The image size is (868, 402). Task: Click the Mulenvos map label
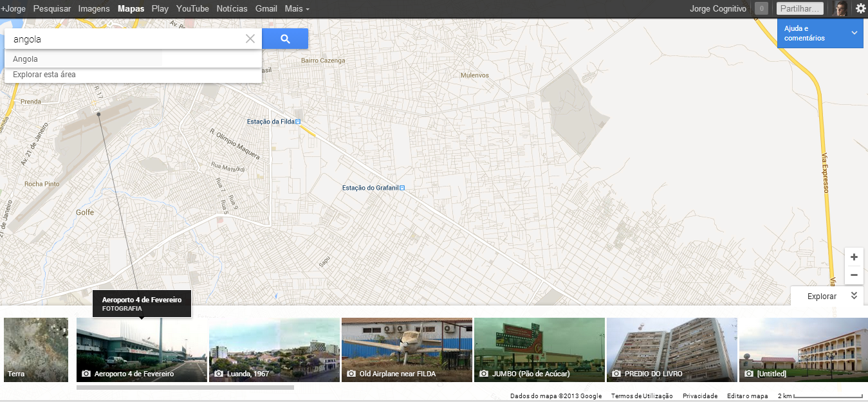[475, 75]
